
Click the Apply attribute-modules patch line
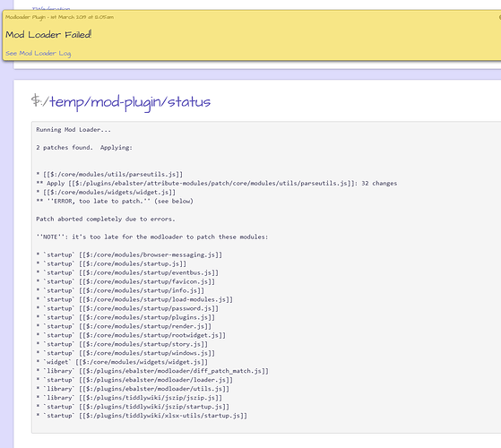coord(217,184)
